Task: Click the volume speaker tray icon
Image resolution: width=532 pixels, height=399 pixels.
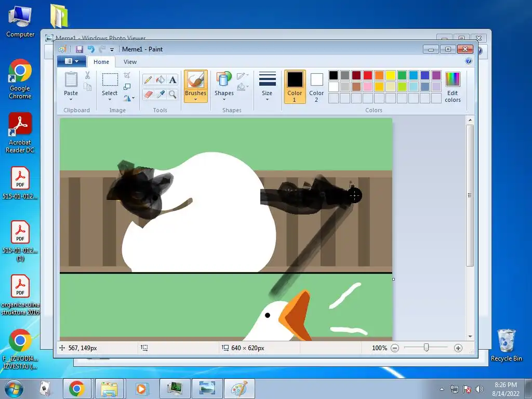Action: (479, 389)
